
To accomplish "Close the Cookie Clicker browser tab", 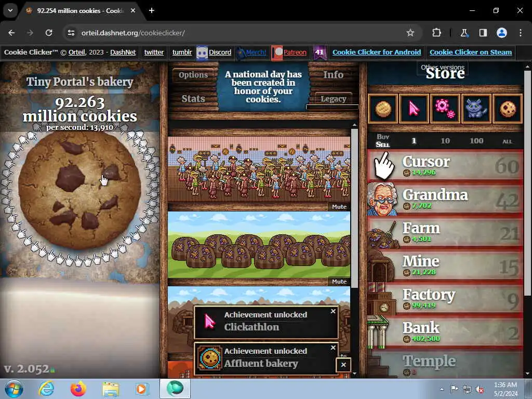I will point(133,10).
